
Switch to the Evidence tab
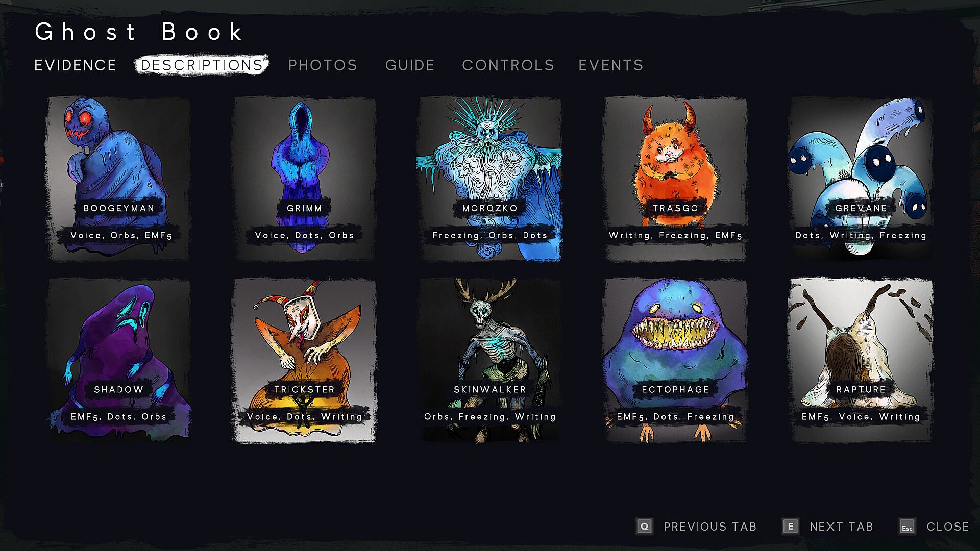tap(76, 65)
